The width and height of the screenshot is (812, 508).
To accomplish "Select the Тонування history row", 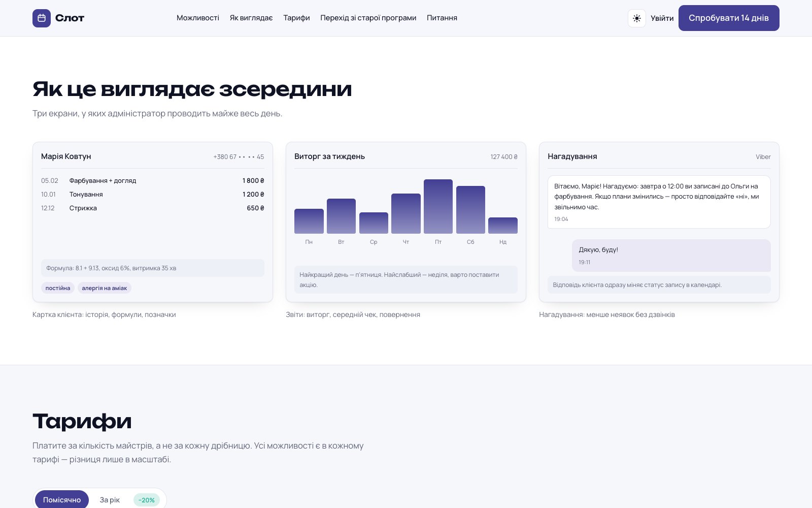I will [x=153, y=194].
